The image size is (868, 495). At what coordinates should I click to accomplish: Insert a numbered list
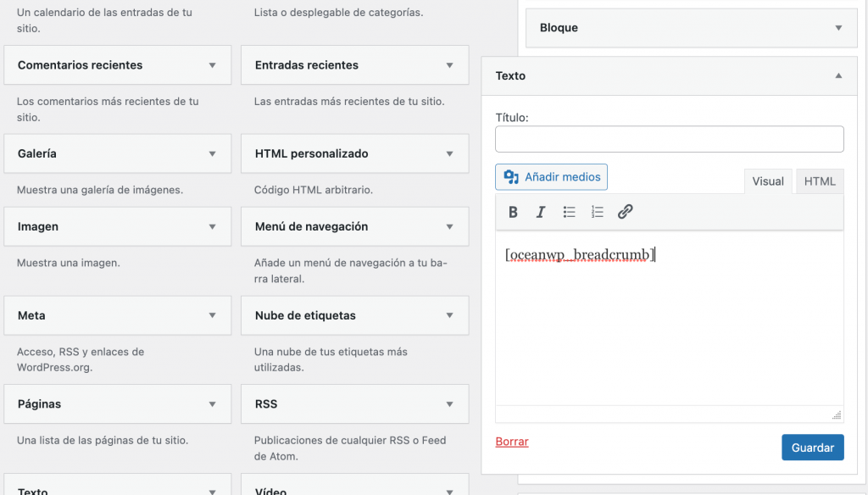(x=598, y=213)
